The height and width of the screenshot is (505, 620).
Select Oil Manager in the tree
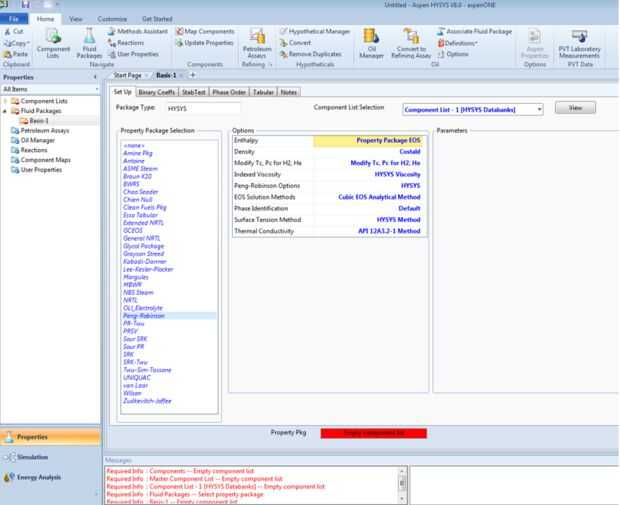pyautogui.click(x=38, y=140)
